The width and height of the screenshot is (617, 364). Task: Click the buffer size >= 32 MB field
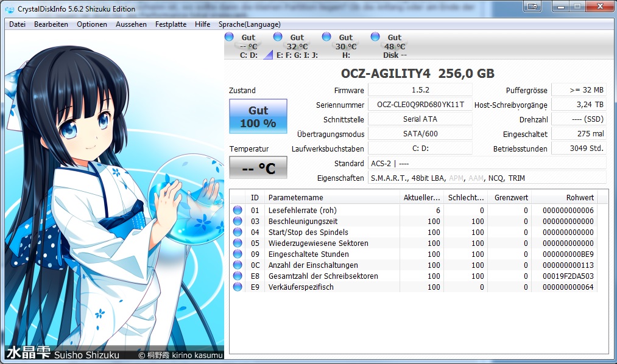(579, 90)
